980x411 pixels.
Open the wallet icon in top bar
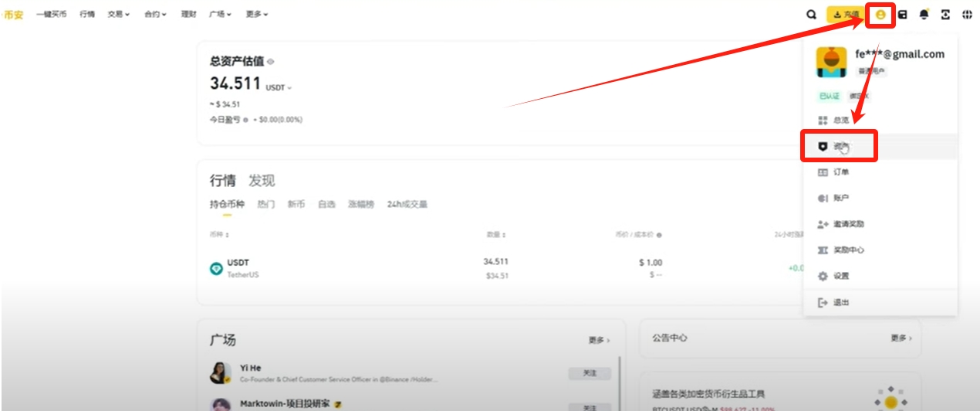pos(902,15)
